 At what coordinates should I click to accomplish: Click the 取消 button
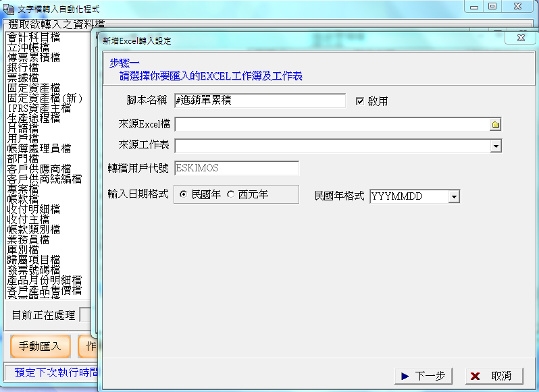494,376
